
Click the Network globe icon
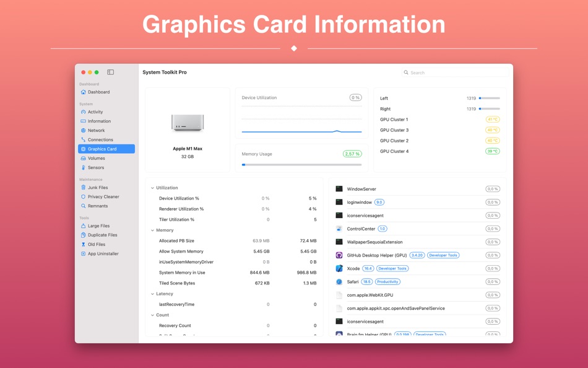pyautogui.click(x=84, y=130)
